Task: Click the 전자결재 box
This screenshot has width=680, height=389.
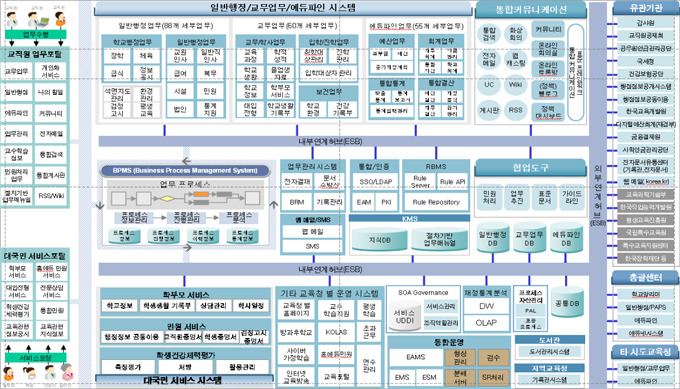Action: [297, 182]
